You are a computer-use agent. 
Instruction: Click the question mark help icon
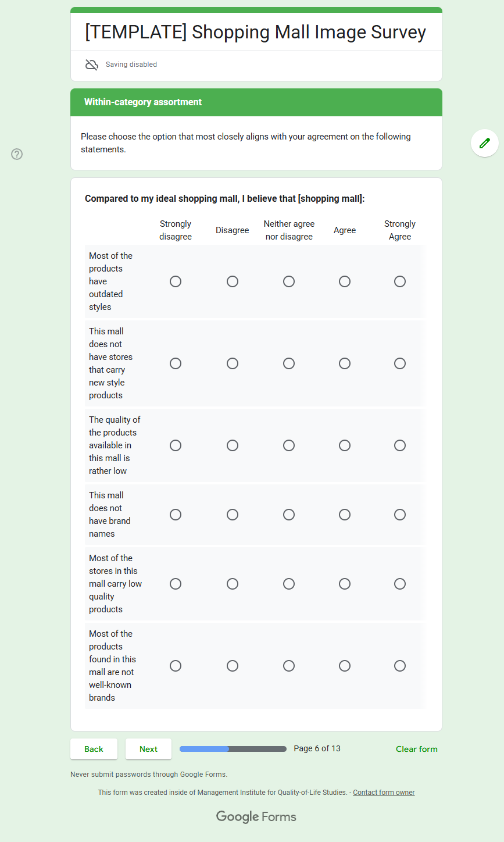coord(17,154)
